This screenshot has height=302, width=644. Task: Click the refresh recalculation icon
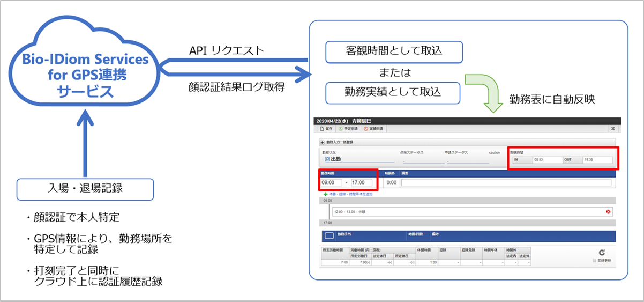(x=602, y=252)
